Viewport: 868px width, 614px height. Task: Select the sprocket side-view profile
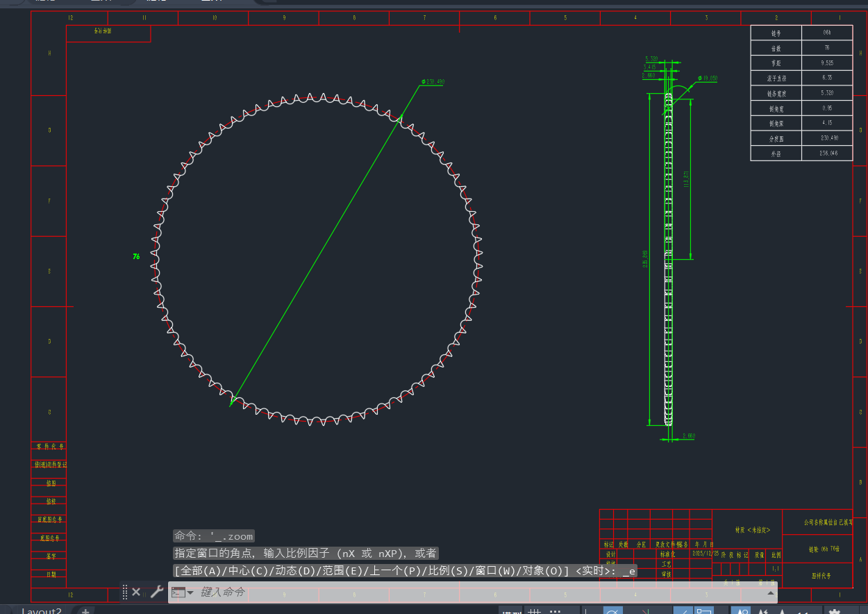669,260
